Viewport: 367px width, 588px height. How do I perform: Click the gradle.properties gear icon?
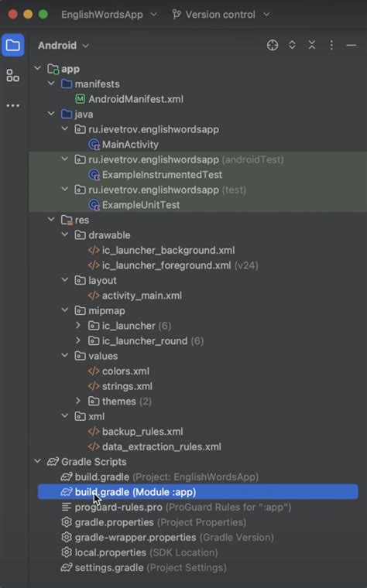pos(67,522)
